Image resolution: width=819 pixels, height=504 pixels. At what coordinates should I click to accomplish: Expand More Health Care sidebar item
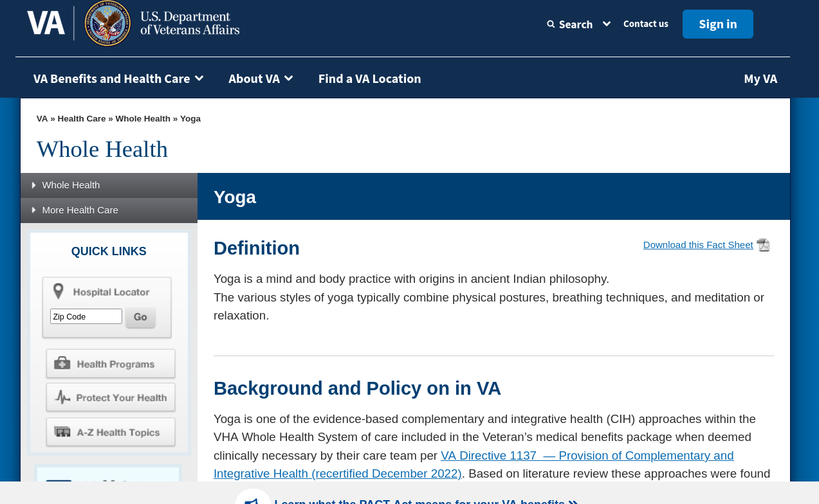(x=80, y=210)
